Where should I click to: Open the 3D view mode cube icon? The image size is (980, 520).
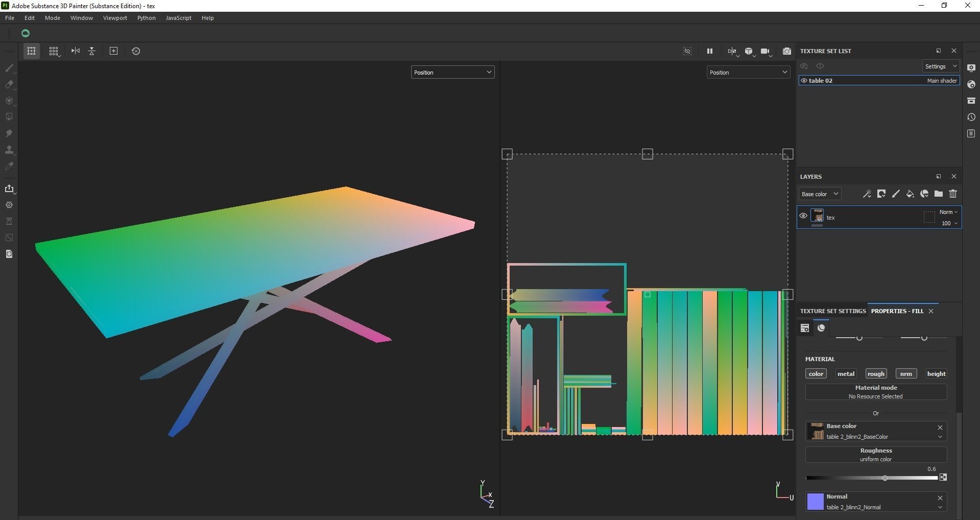tap(749, 51)
